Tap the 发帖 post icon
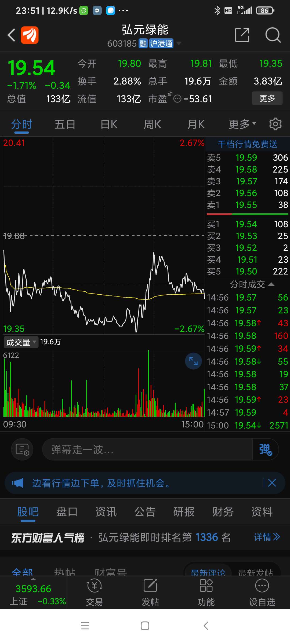290x644 pixels. [150, 592]
